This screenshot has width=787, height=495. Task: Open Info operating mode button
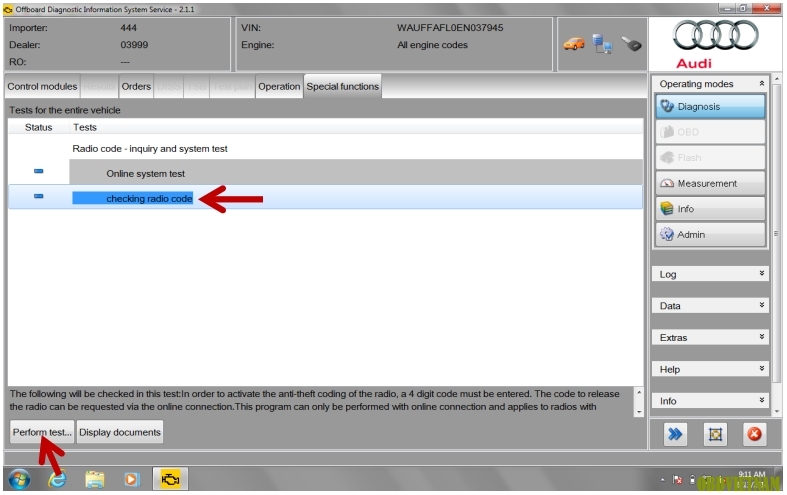click(710, 209)
